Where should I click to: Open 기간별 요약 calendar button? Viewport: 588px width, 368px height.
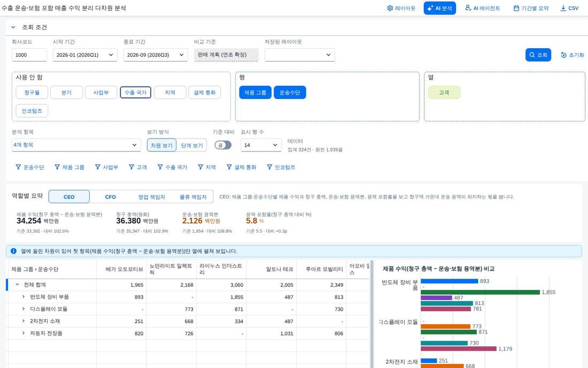[531, 8]
